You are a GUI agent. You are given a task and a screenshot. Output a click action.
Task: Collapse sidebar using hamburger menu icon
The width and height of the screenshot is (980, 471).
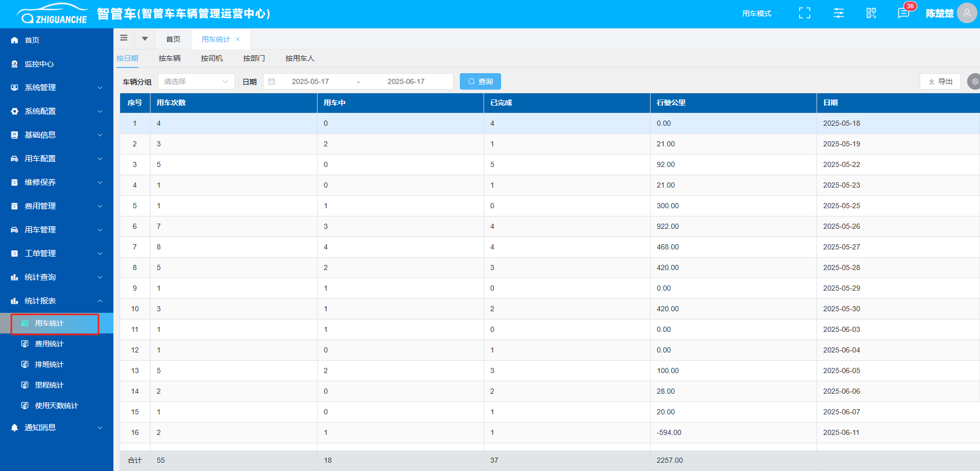(x=124, y=38)
